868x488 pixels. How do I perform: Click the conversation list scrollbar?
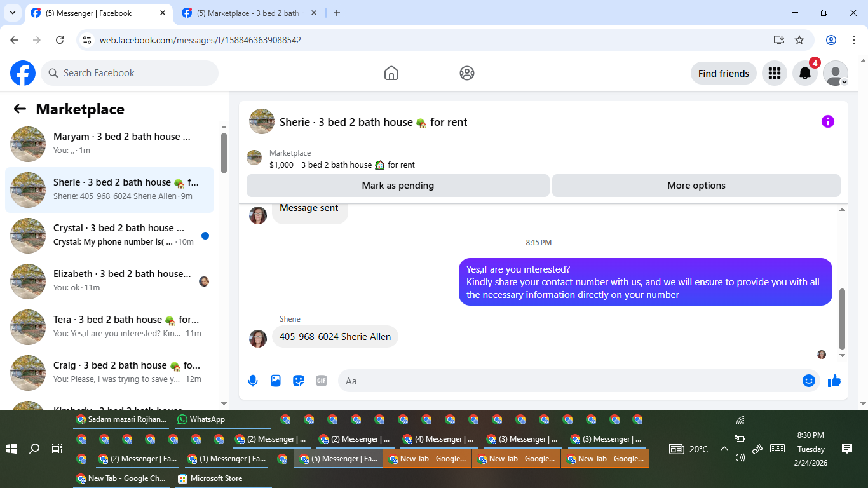click(x=224, y=152)
